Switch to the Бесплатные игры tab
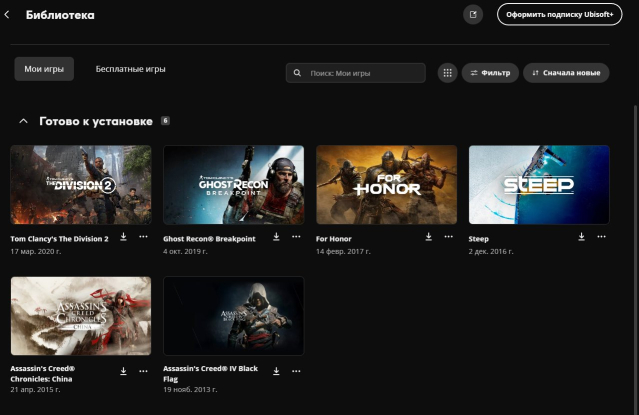639x415 pixels. tap(130, 70)
